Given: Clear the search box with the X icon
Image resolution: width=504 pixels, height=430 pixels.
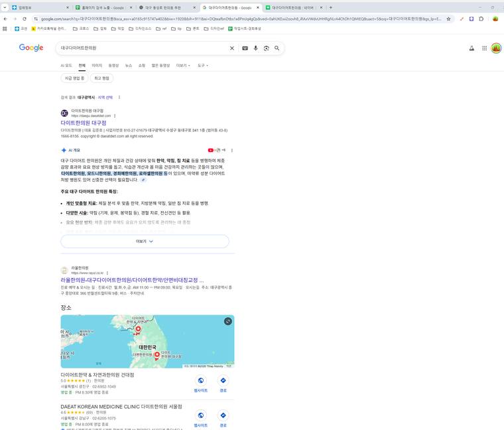Looking at the screenshot, I should click(x=231, y=48).
